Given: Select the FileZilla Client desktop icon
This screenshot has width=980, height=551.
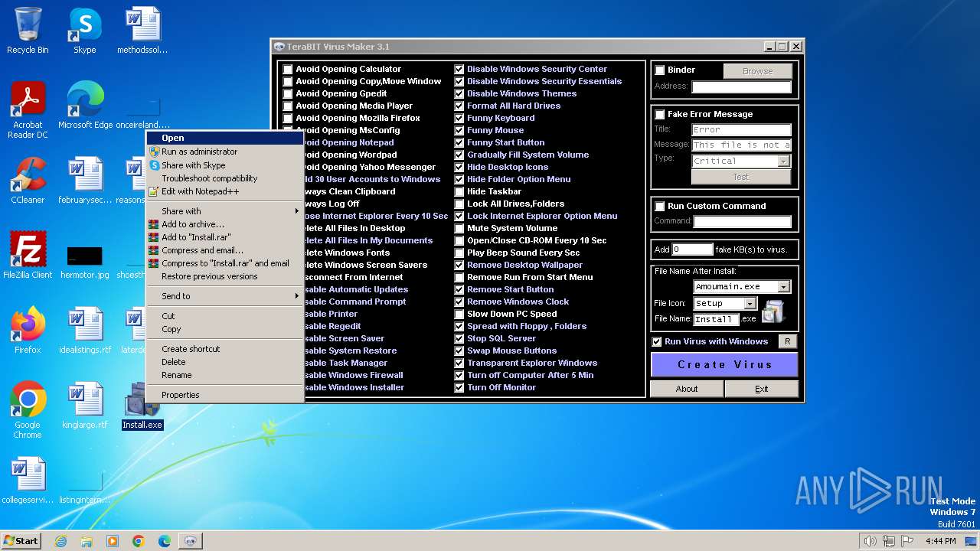Looking at the screenshot, I should (x=28, y=255).
